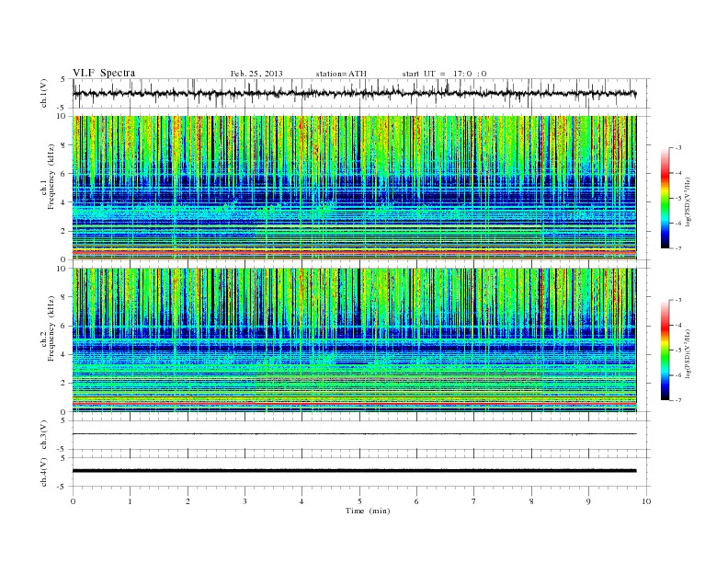Click the '-3' label on upper colorbar
The height and width of the screenshot is (563, 728).
[677, 148]
